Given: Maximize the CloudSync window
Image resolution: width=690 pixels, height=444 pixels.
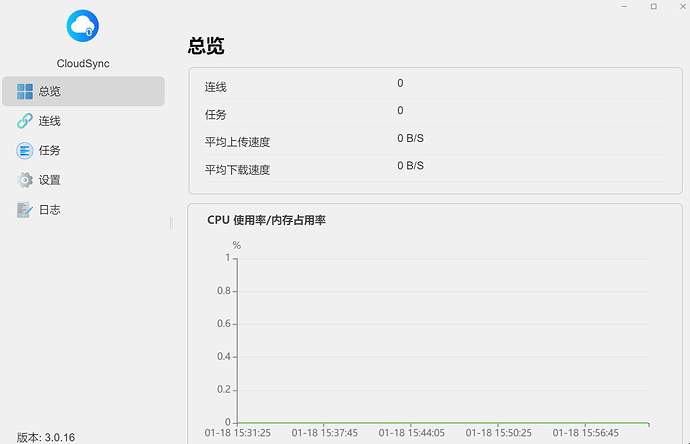Looking at the screenshot, I should pos(653,7).
